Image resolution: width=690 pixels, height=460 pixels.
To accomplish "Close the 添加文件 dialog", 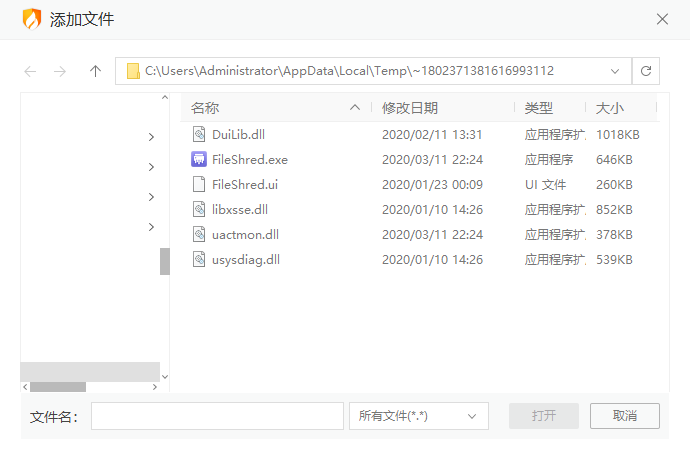I will tap(662, 19).
